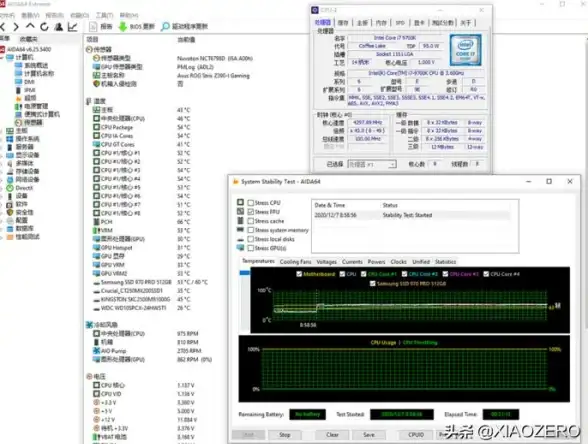Viewport: 588px width, 444px height.
Task: Expand 网络设备 (Network) tree category
Action: [x=2, y=180]
